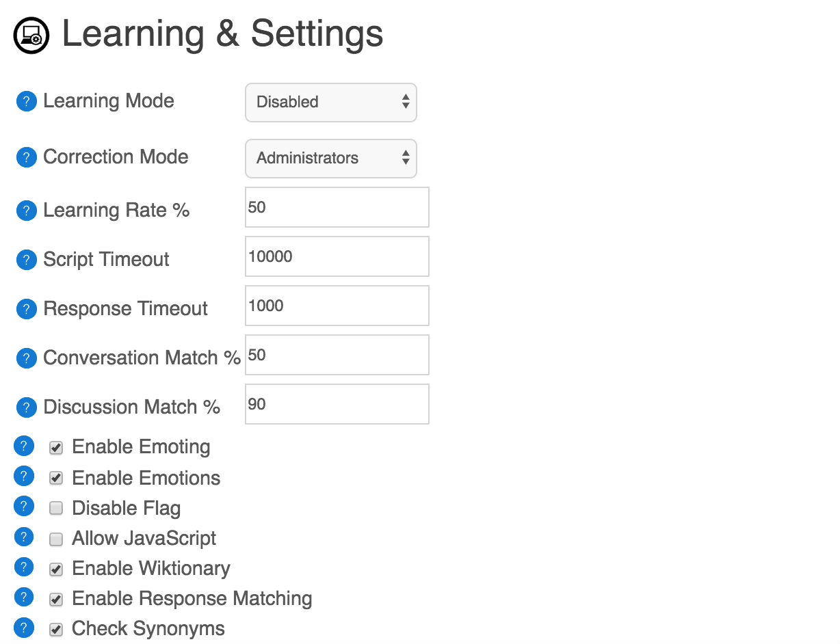Image resolution: width=840 pixels, height=644 pixels.
Task: Open the Learning Mode dropdown
Action: tap(331, 103)
